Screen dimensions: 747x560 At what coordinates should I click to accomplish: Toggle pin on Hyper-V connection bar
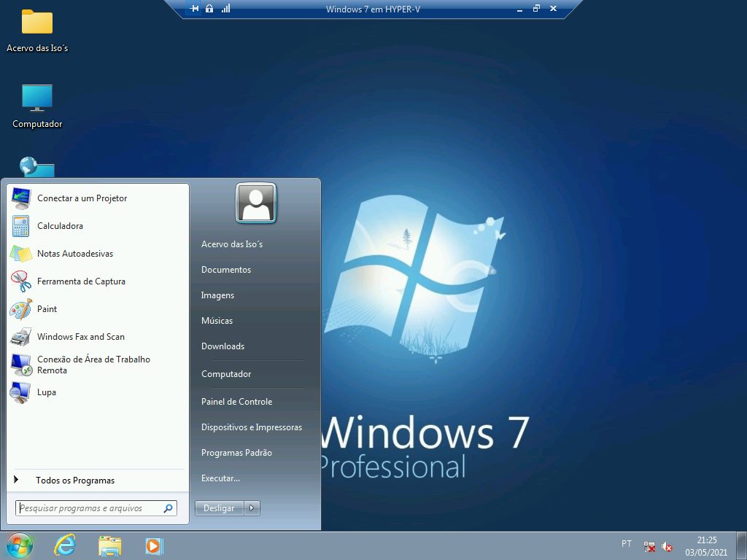[x=194, y=9]
